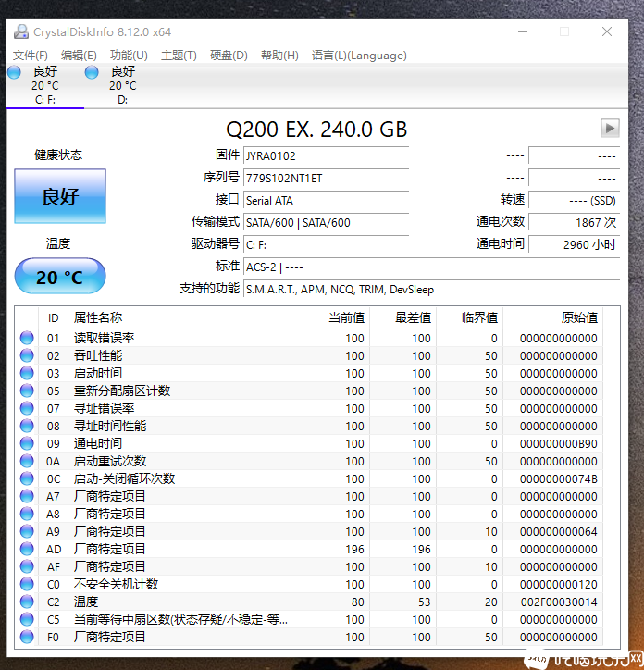644x670 pixels.
Task: Click the interface field Serial ATA
Action: [x=326, y=200]
